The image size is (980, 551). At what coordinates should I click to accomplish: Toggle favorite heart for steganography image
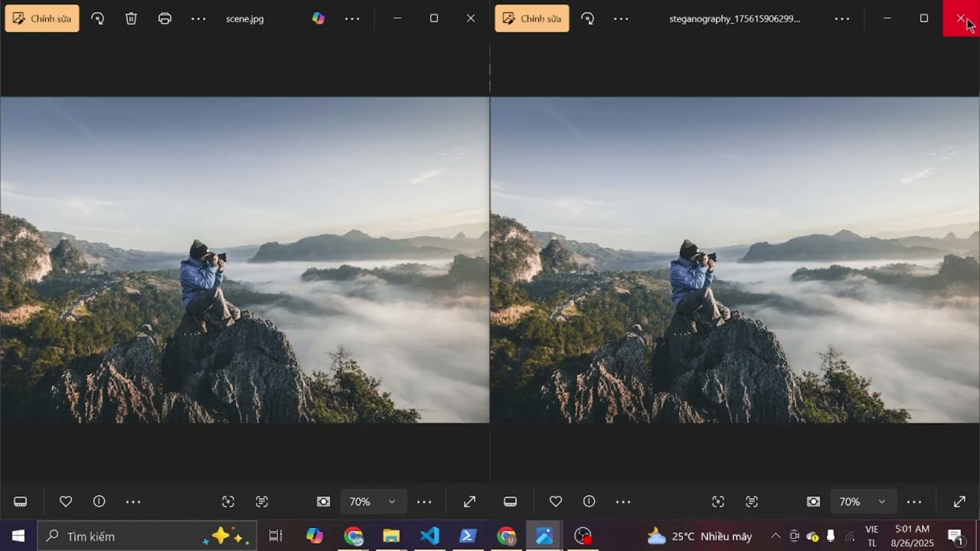(556, 501)
